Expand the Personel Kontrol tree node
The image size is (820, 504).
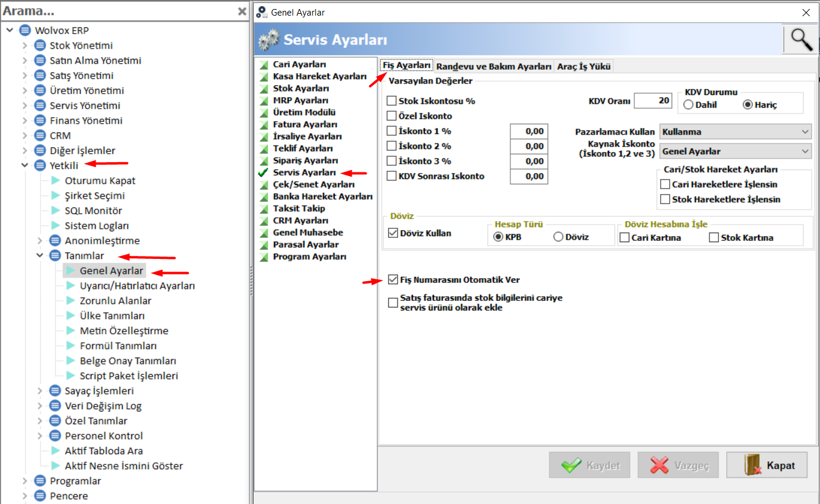pyautogui.click(x=40, y=436)
